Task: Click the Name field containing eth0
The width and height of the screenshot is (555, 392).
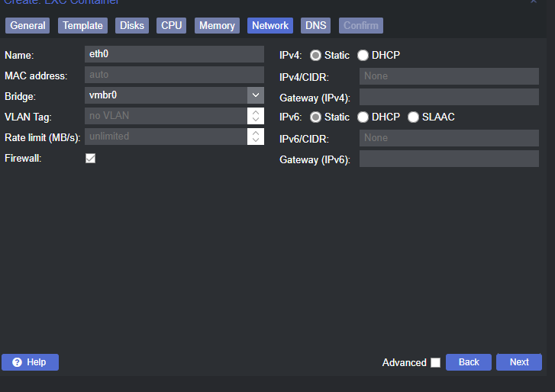Action: point(174,54)
